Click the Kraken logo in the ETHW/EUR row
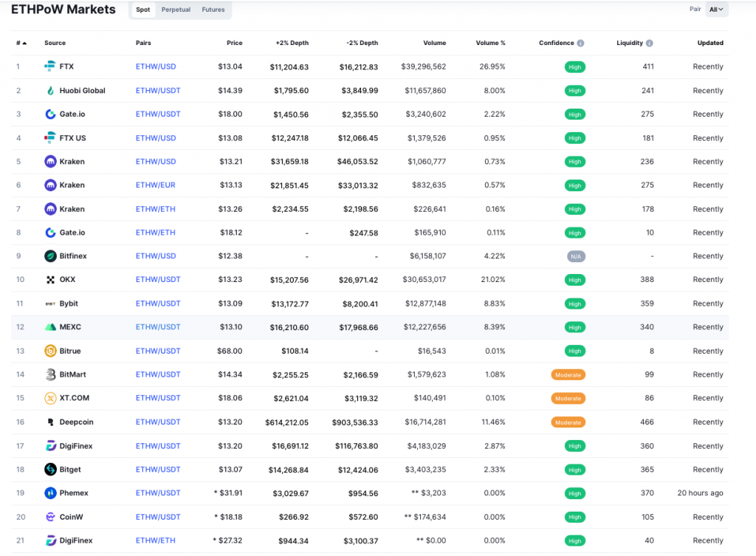This screenshot has width=756, height=556. [50, 185]
